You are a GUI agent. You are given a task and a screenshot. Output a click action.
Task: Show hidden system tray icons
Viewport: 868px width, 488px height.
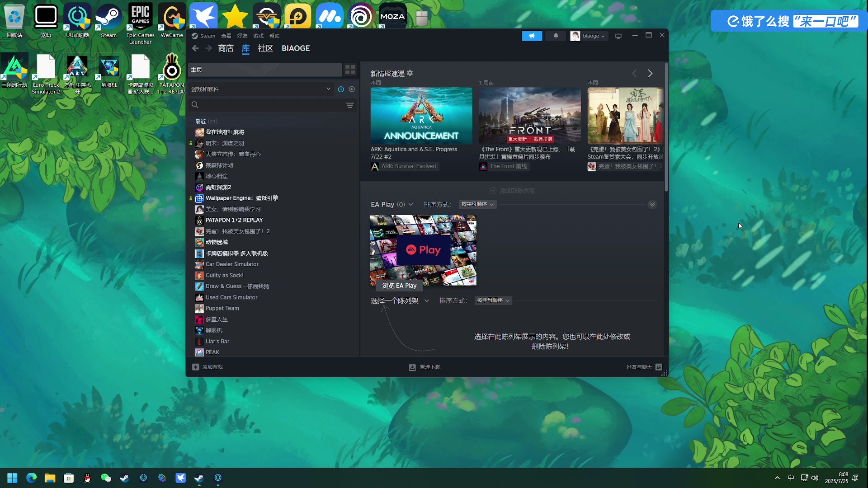pyautogui.click(x=777, y=478)
